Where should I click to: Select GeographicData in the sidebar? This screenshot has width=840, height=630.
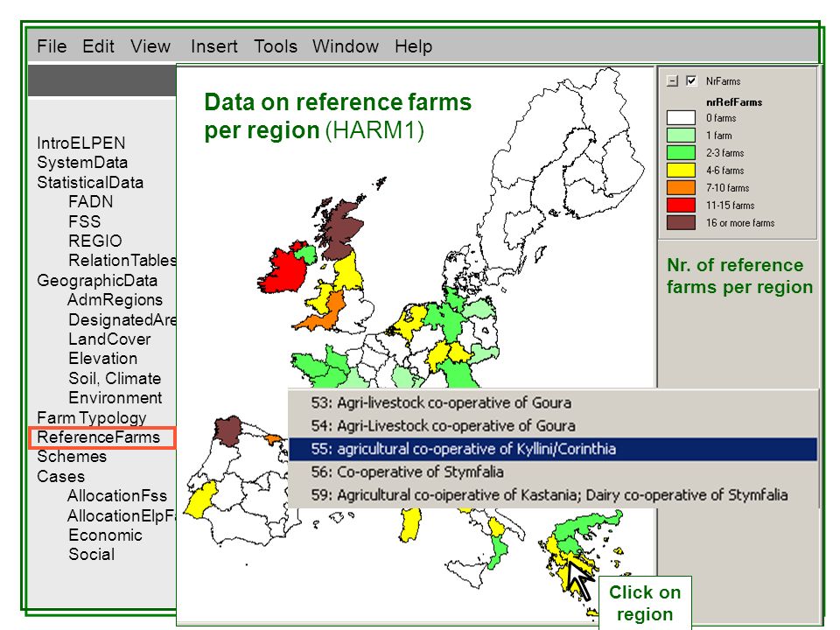(x=97, y=280)
